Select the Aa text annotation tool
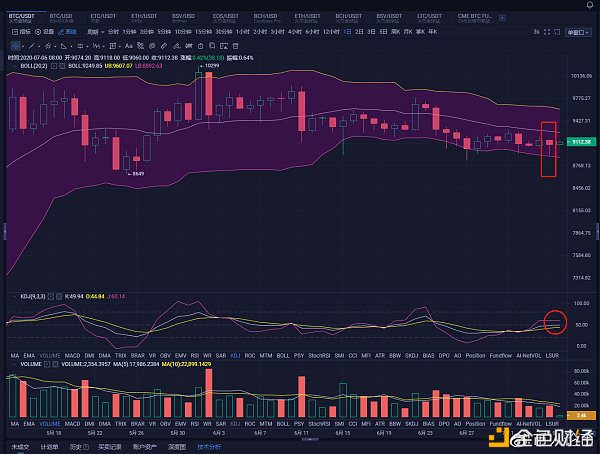 pos(129,46)
